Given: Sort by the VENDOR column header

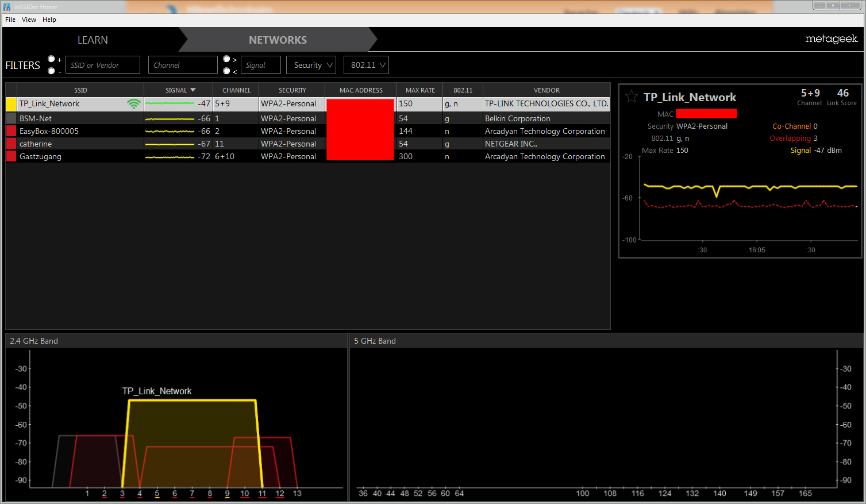Looking at the screenshot, I should [x=546, y=90].
